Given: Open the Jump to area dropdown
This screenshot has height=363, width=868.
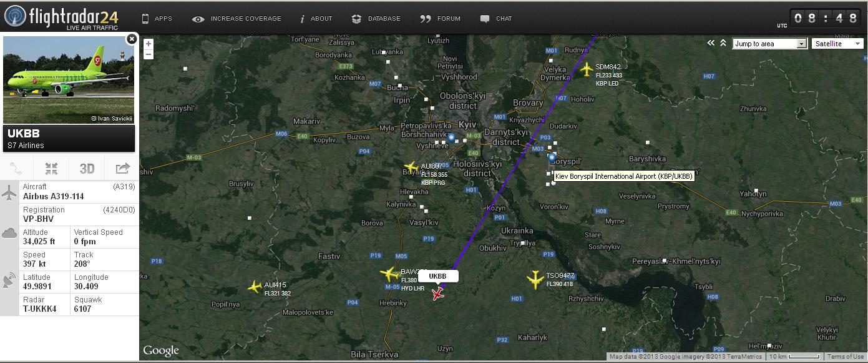Looking at the screenshot, I should [769, 44].
